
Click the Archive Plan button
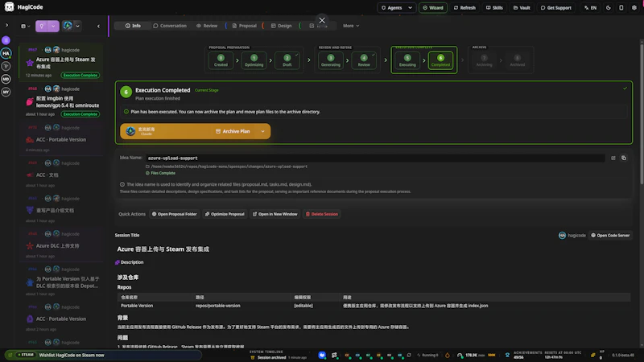(233, 131)
